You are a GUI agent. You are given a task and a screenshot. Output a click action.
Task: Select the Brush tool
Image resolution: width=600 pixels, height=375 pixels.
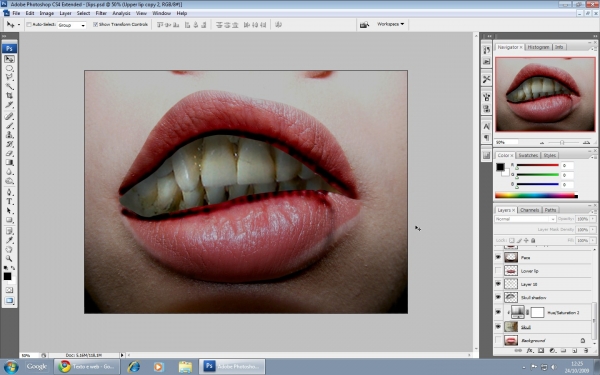10,126
